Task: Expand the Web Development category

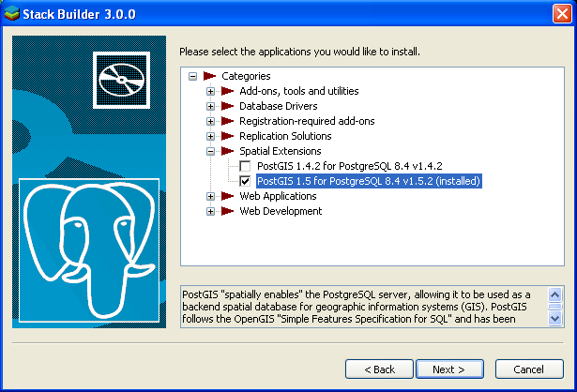Action: (x=210, y=211)
